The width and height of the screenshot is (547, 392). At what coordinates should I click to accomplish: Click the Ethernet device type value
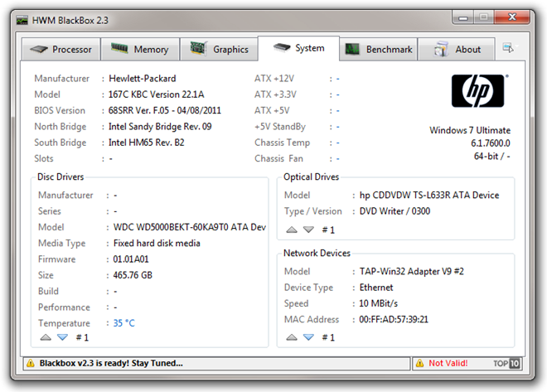pyautogui.click(x=376, y=288)
